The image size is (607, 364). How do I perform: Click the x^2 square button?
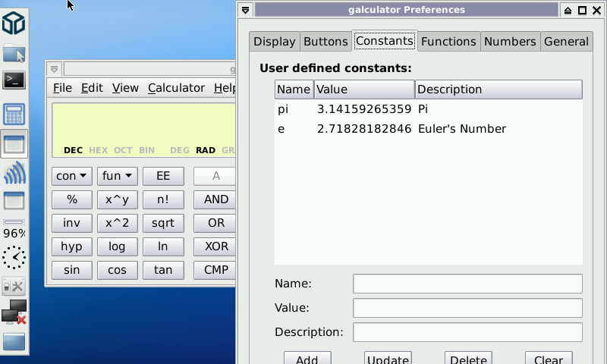click(x=118, y=223)
